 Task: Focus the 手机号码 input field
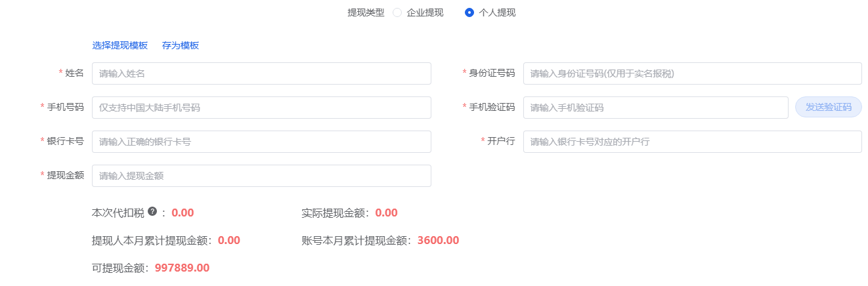click(x=261, y=108)
